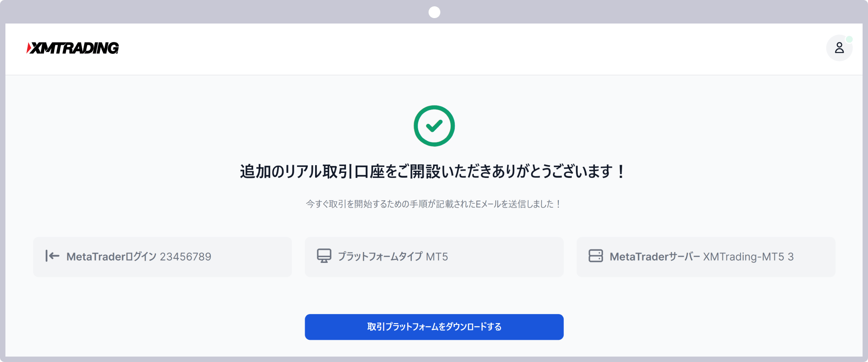
Task: Click the heading 追加のリアル取引口座をご開設いただきありがとうございます！
Action: [x=432, y=172]
